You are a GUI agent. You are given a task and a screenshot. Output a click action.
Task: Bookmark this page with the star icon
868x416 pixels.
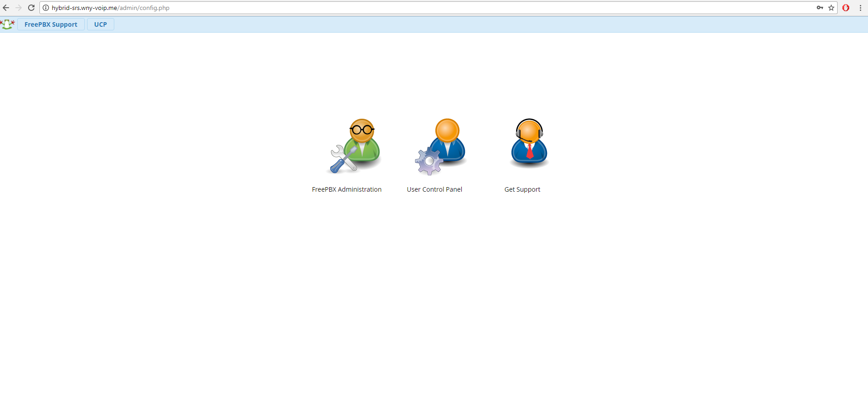[x=831, y=8]
